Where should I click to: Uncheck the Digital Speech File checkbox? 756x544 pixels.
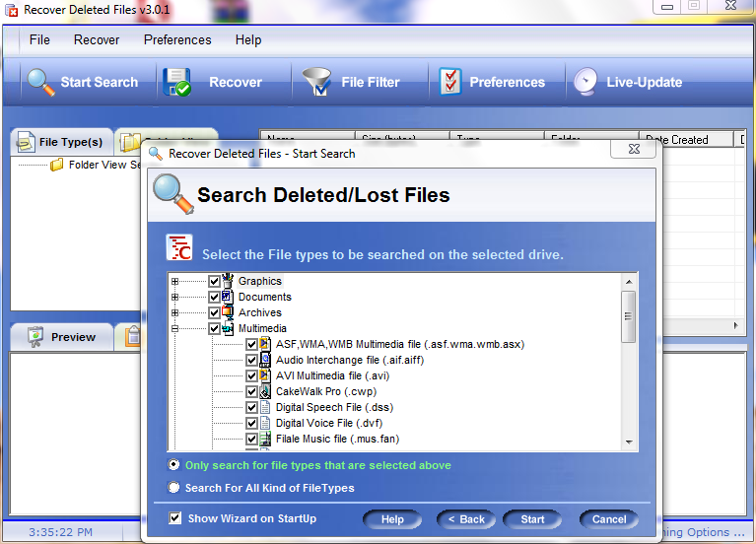tap(251, 408)
